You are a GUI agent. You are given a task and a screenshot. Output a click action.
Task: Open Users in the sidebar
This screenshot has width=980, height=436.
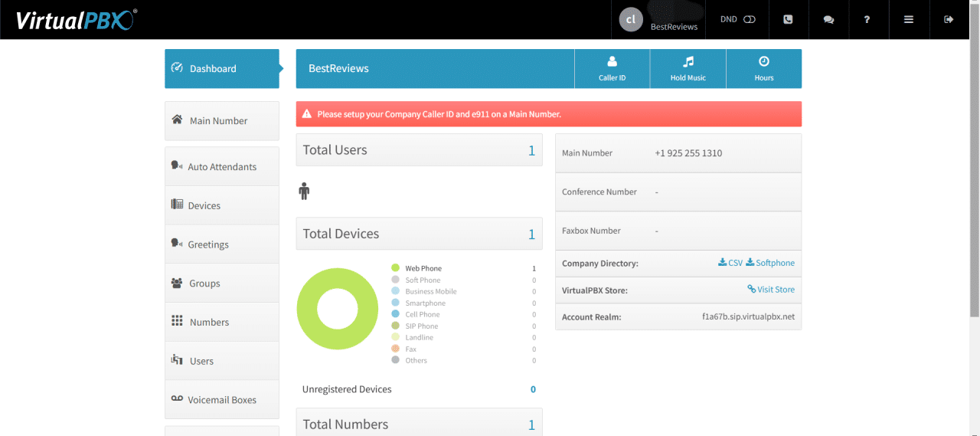pyautogui.click(x=222, y=361)
